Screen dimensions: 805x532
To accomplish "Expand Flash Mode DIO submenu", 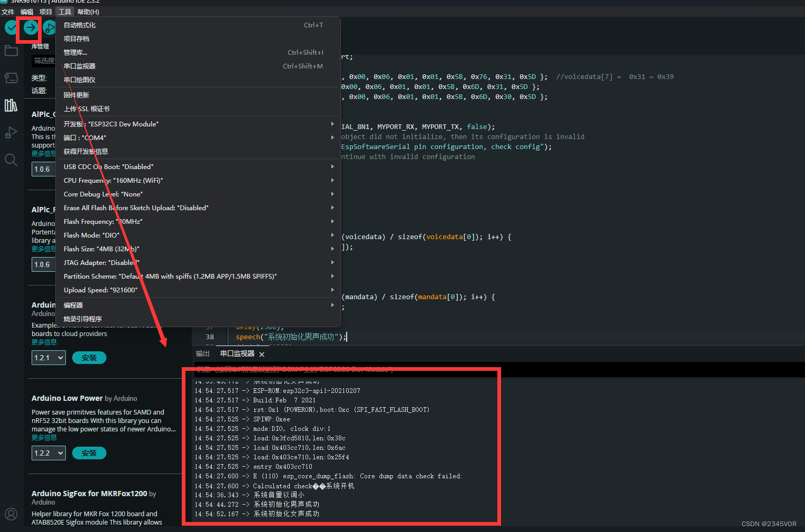I will (x=198, y=235).
